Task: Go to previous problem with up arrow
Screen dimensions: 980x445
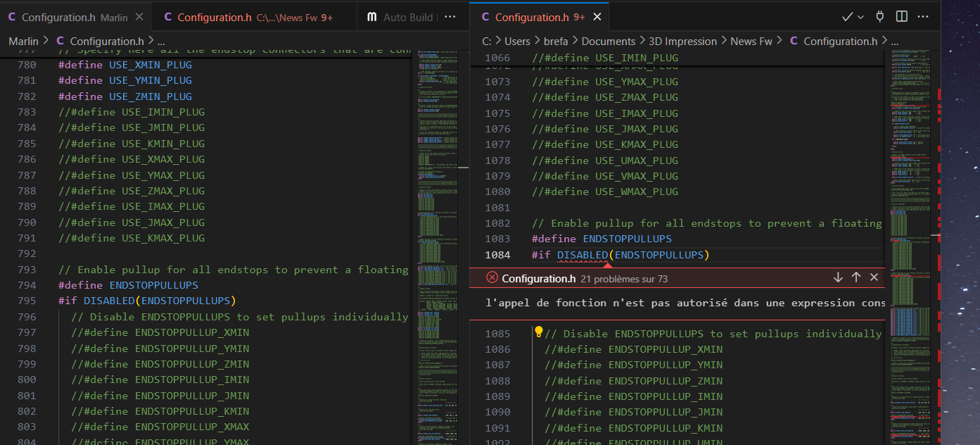Action: [856, 277]
